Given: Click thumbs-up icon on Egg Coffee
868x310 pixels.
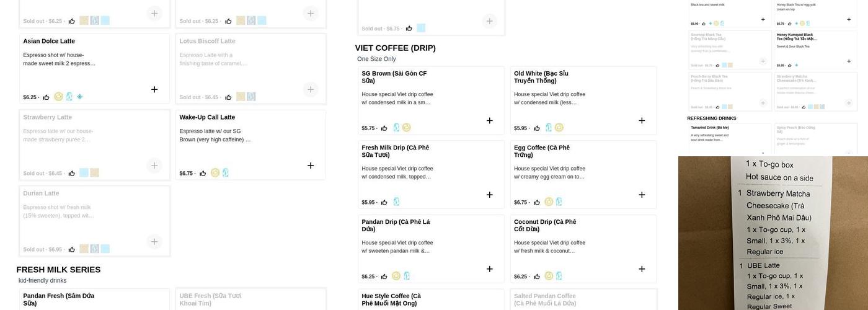Looking at the screenshot, I should click(x=537, y=203).
